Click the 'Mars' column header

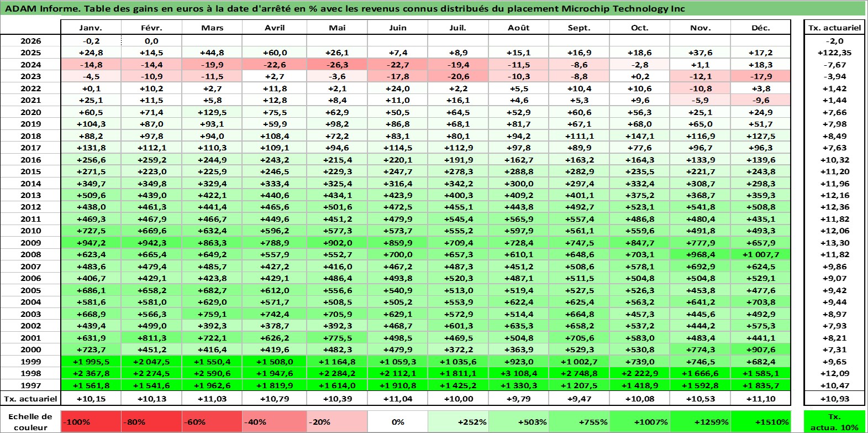(212, 28)
